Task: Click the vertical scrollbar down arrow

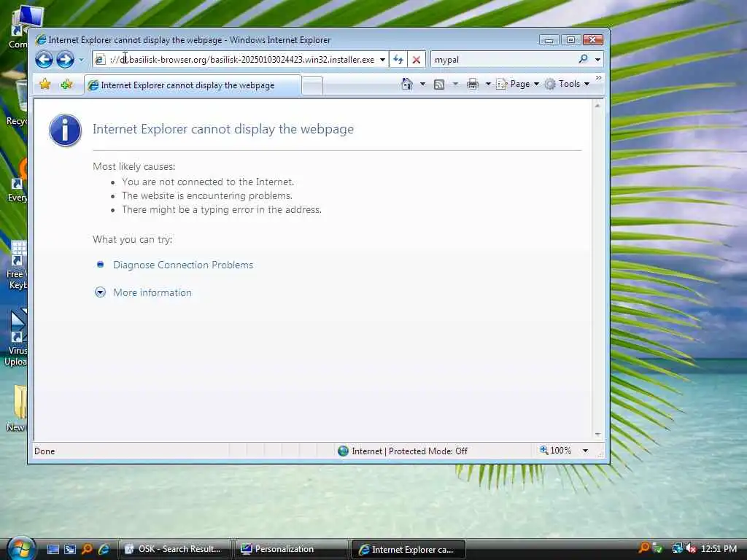Action: (597, 435)
